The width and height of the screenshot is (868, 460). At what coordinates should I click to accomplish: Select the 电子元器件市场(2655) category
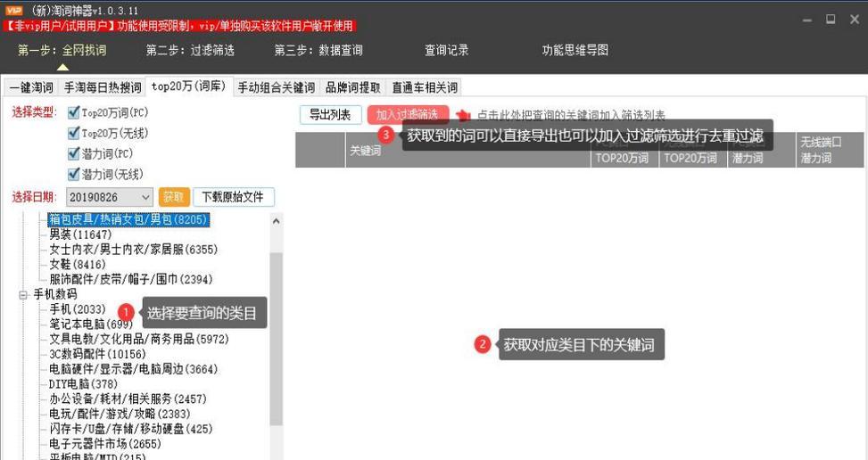[x=105, y=443]
